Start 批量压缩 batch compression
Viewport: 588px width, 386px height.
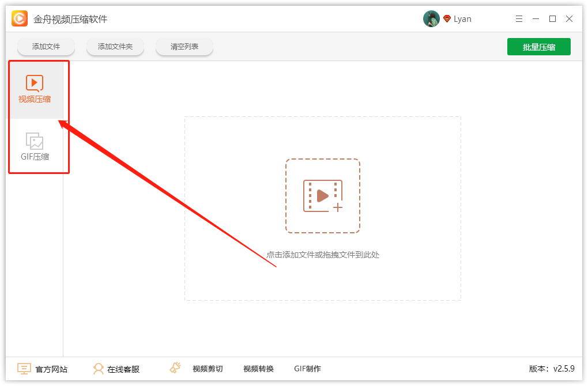539,47
